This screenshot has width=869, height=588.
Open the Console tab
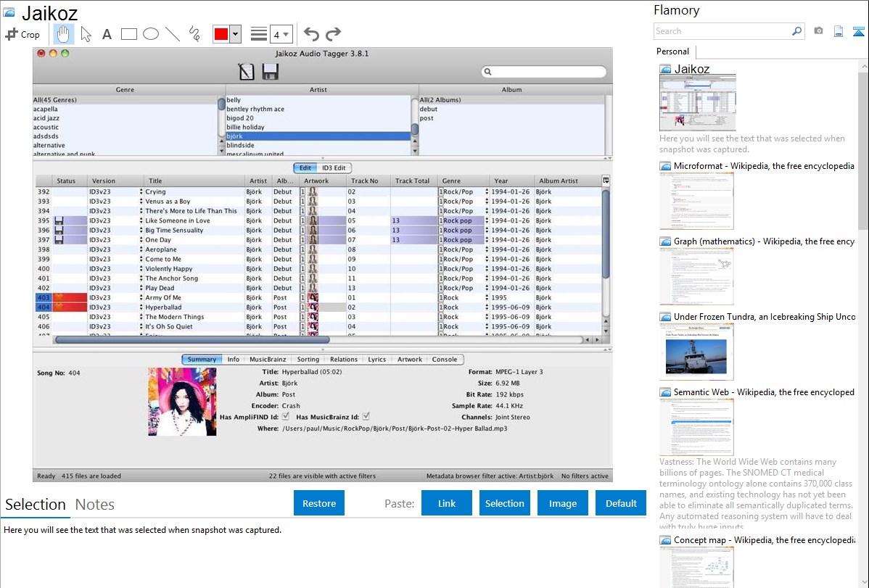click(445, 359)
